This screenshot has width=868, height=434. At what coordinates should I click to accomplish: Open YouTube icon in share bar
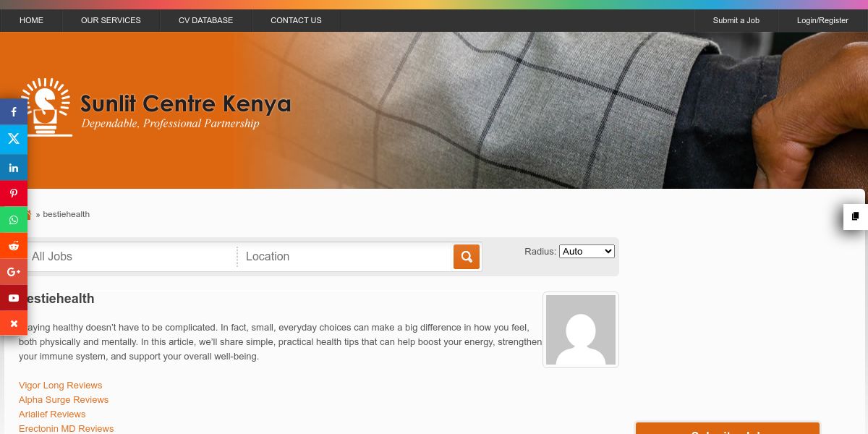click(x=14, y=298)
